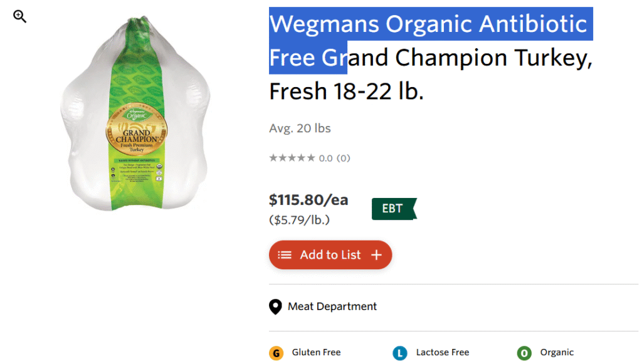The width and height of the screenshot is (642, 364).
Task: Click the Avg. 20 lbs text
Action: 300,128
